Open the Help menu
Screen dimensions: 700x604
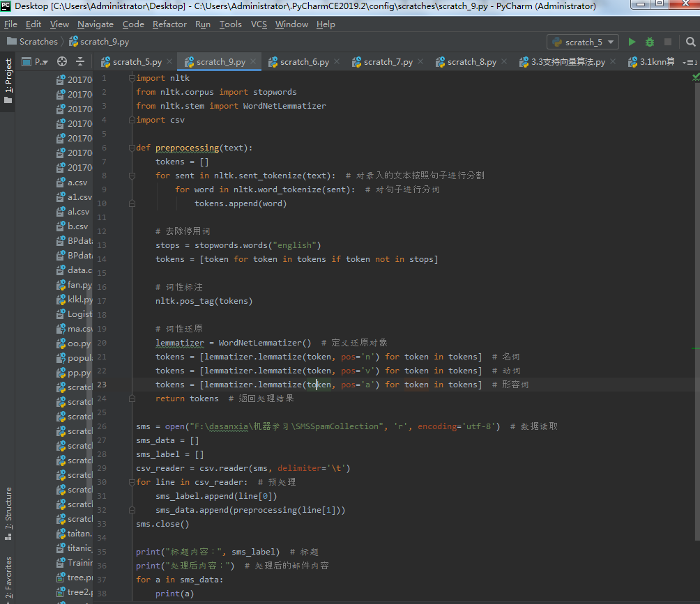(326, 24)
